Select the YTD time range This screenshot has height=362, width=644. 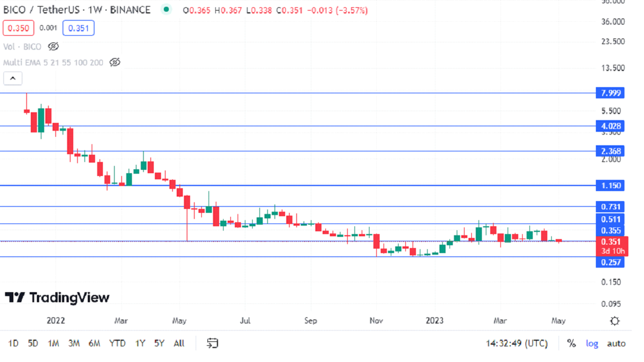pos(117,343)
